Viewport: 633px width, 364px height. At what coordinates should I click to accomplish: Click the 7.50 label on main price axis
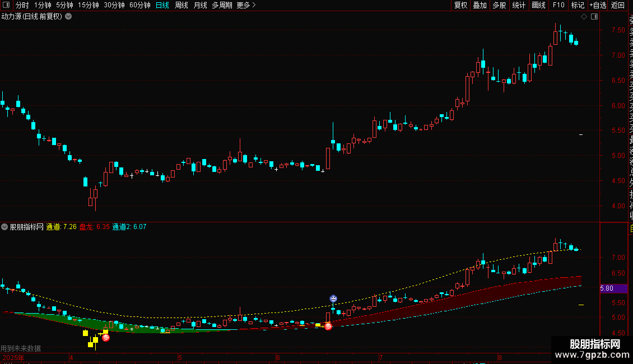click(618, 30)
